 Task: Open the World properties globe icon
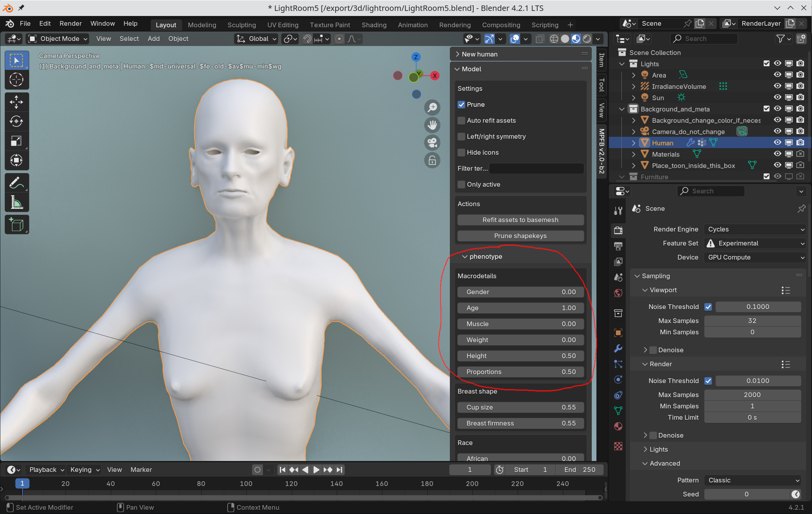618,293
